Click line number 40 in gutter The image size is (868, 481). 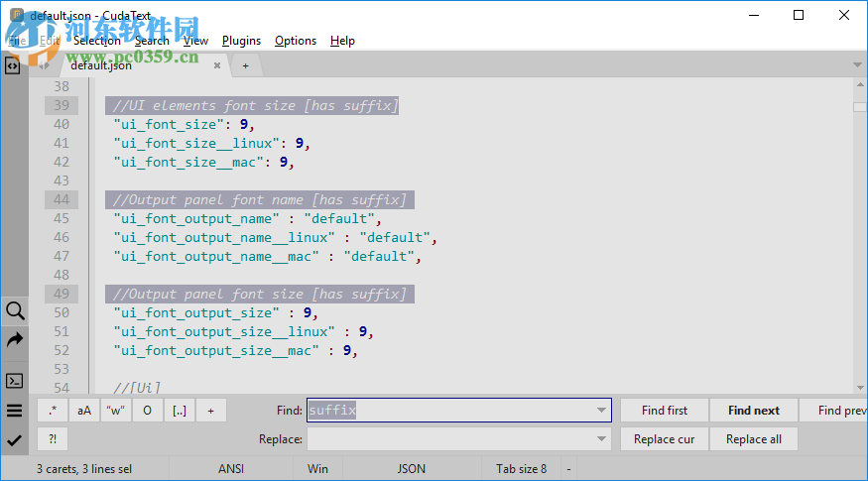click(62, 124)
